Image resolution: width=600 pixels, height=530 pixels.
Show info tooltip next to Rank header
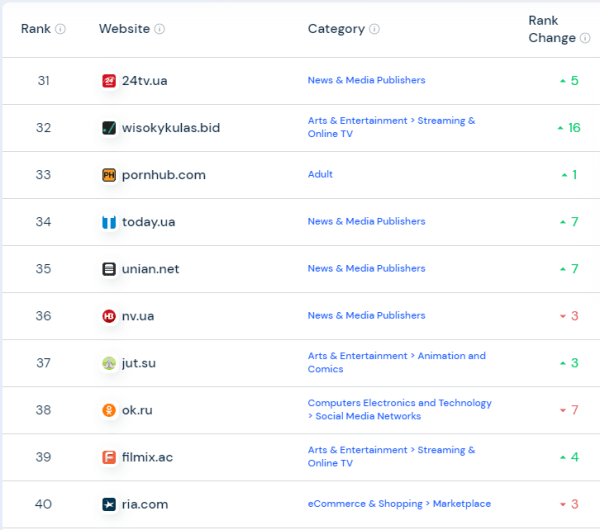tap(60, 29)
